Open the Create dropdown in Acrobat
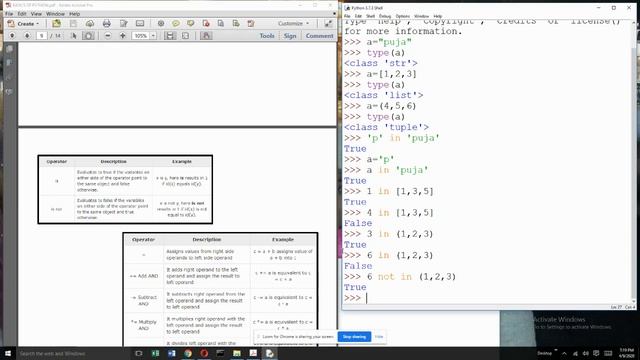The height and width of the screenshot is (360, 640). [x=23, y=24]
